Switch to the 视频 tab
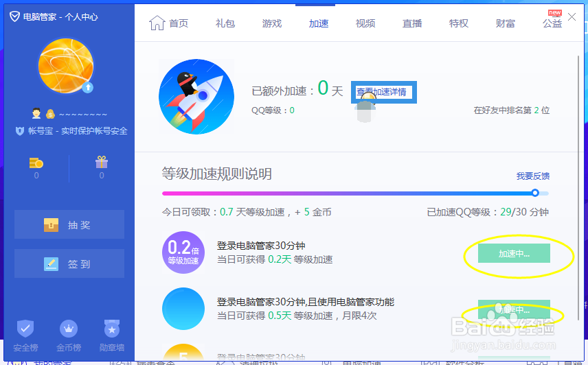 365,23
